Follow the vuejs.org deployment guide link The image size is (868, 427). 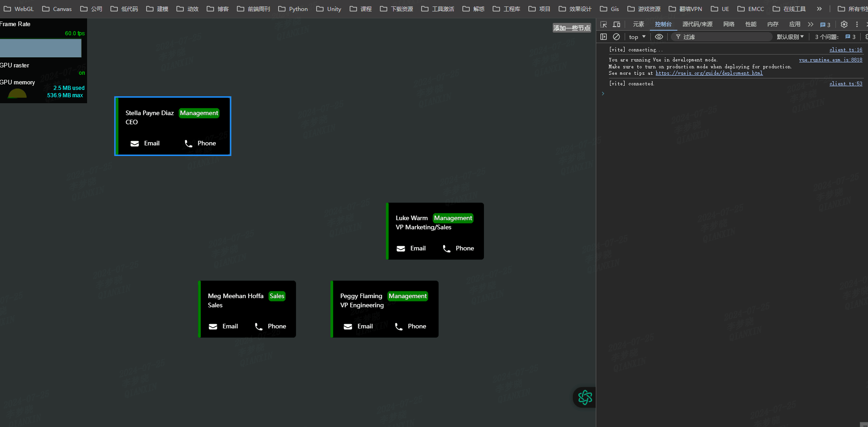pyautogui.click(x=709, y=73)
